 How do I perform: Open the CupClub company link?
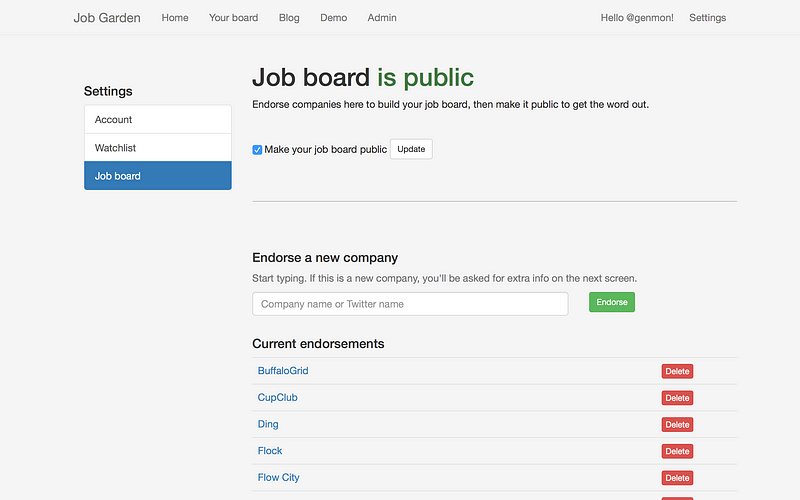[277, 398]
